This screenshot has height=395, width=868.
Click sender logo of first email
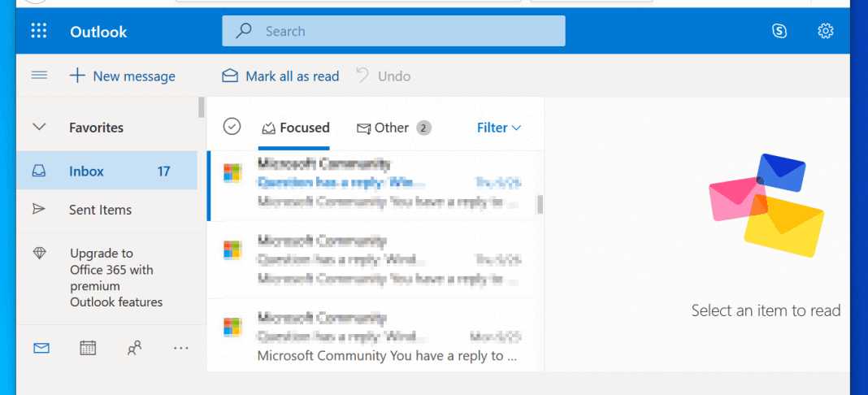coord(232,173)
